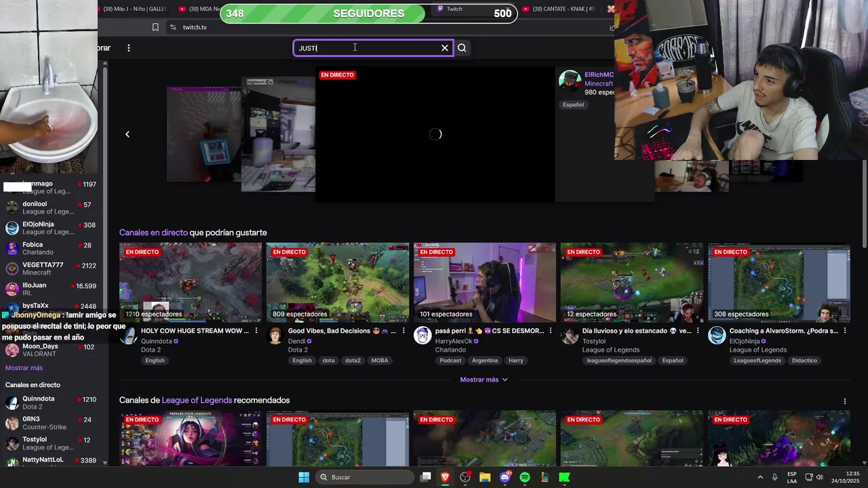Open ElOjoNinja channel in sidebar

(51, 228)
